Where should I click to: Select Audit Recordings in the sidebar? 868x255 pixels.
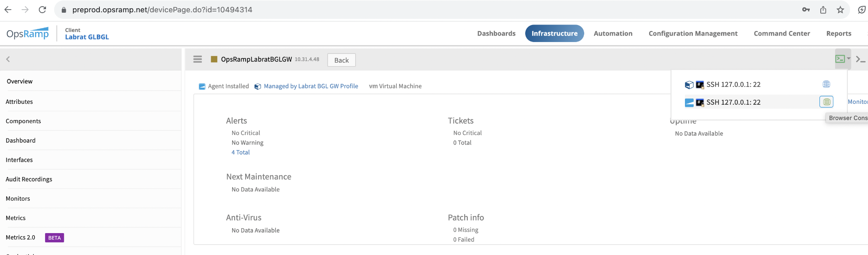pos(29,179)
